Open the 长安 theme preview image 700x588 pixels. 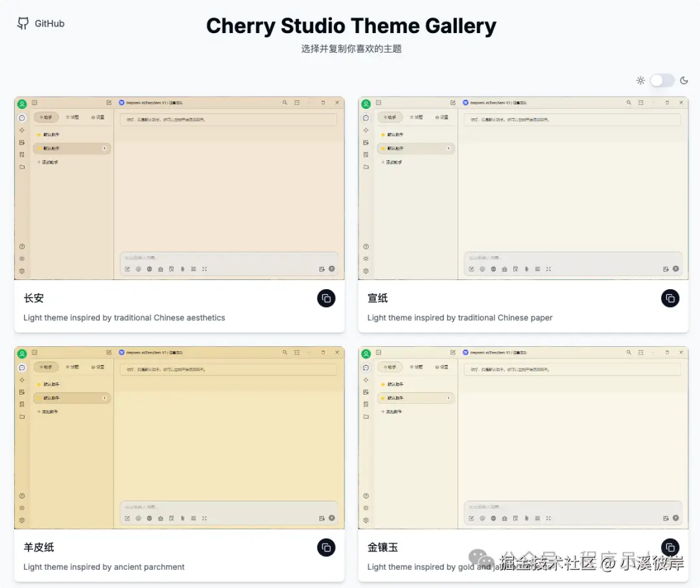[x=180, y=188]
